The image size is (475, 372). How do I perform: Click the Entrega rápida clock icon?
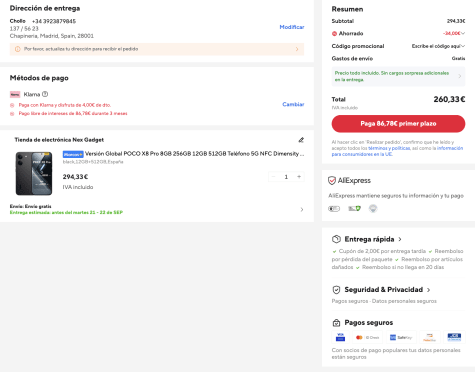[x=336, y=239]
